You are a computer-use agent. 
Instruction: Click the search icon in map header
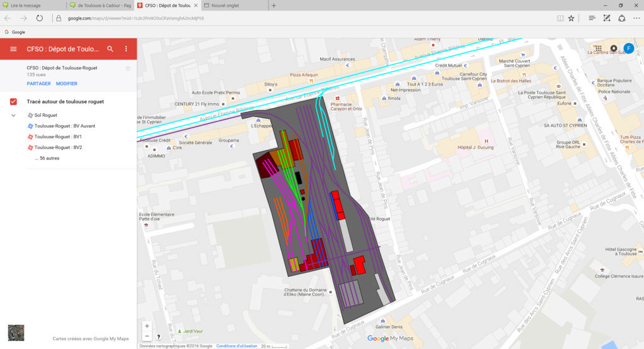(x=110, y=49)
